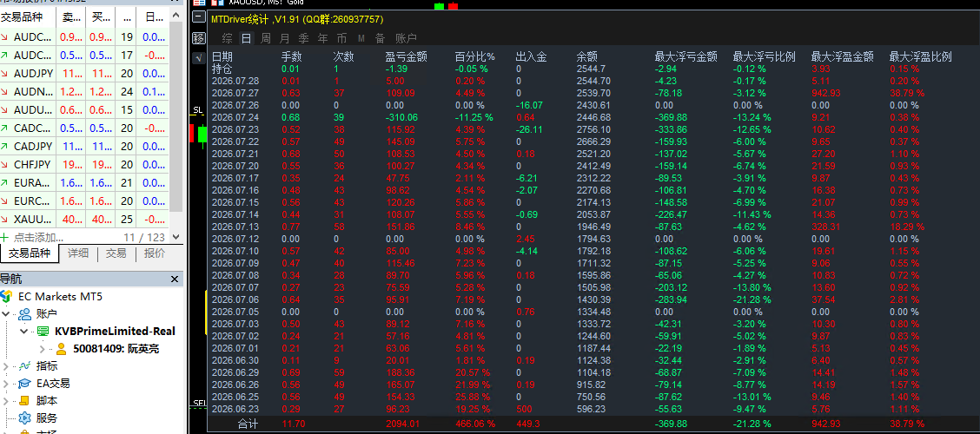Expand the 指标 indicators node
Viewport: 980px width, 434px height.
[x=6, y=366]
